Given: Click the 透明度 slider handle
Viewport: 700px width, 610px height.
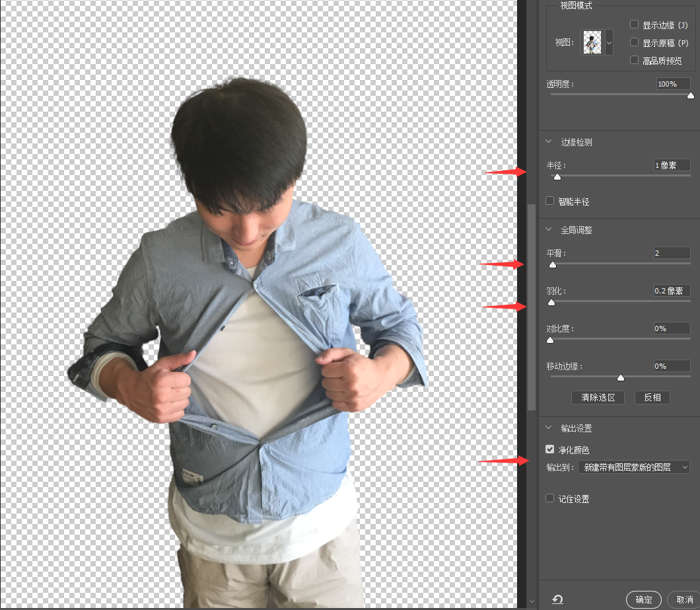Looking at the screenshot, I should pos(691,96).
